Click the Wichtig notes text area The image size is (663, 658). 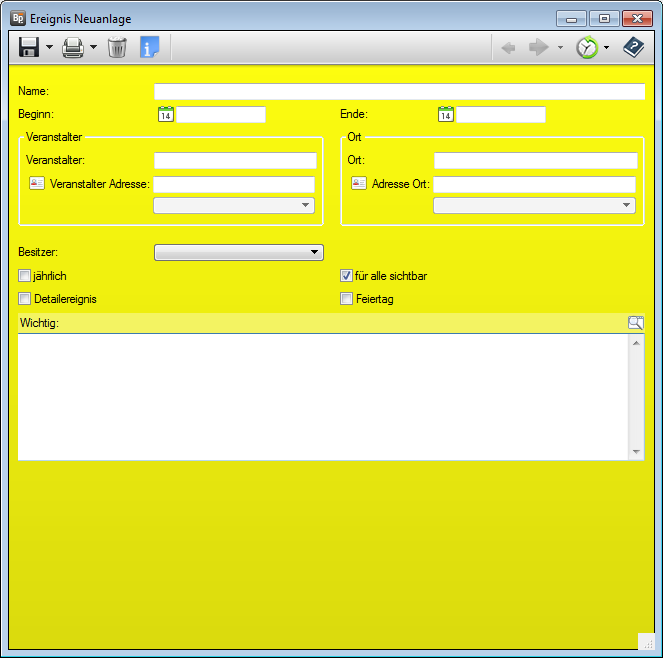(x=324, y=396)
